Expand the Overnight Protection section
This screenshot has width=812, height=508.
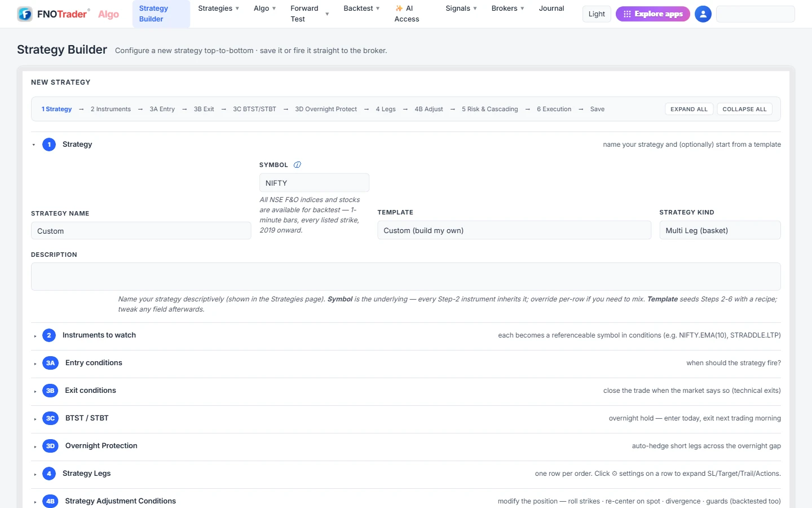click(x=35, y=446)
